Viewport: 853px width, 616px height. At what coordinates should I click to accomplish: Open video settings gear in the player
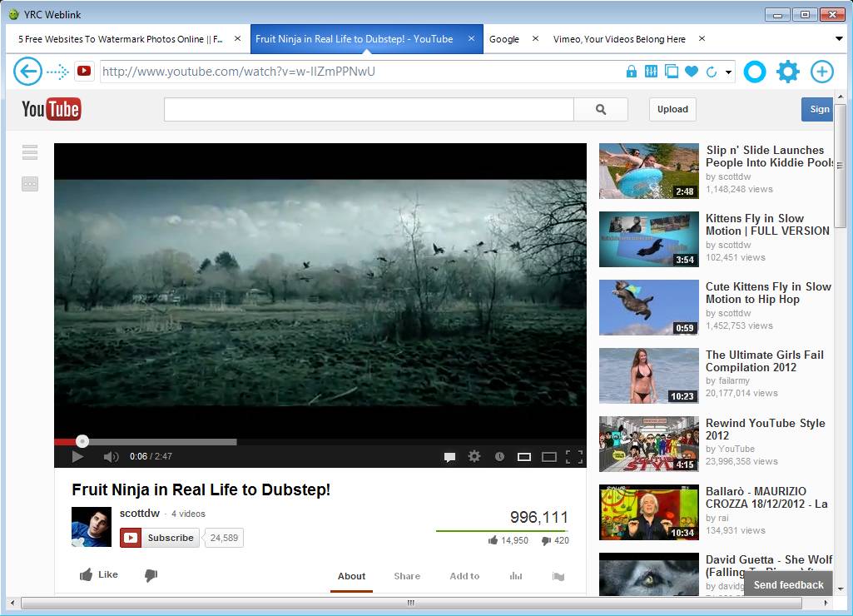474,456
